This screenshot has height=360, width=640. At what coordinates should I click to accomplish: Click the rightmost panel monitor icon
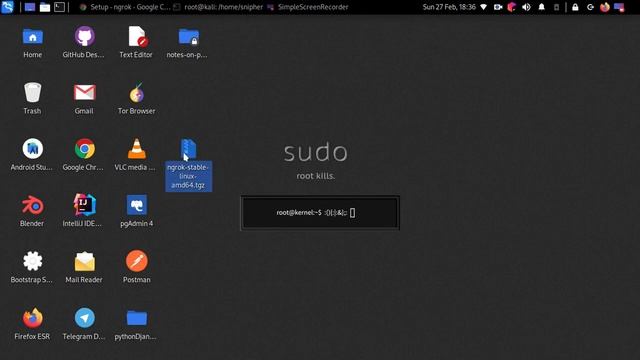coord(619,7)
